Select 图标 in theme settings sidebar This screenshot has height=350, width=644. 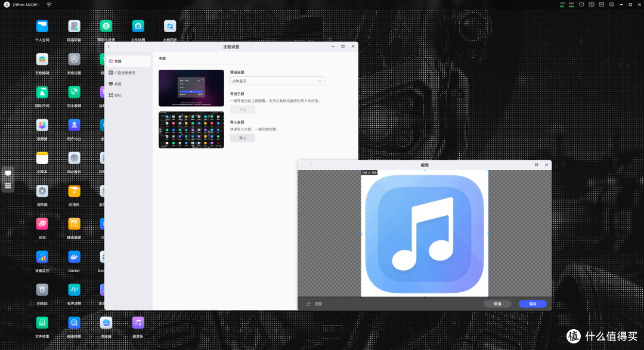(128, 95)
